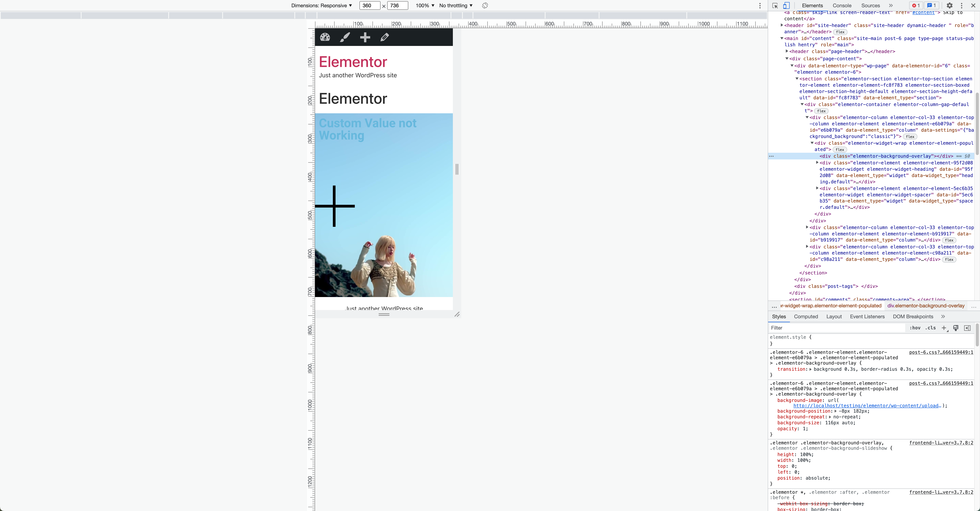Toggle the rendering emulations paintbrush icon
The image size is (980, 511).
pos(956,328)
